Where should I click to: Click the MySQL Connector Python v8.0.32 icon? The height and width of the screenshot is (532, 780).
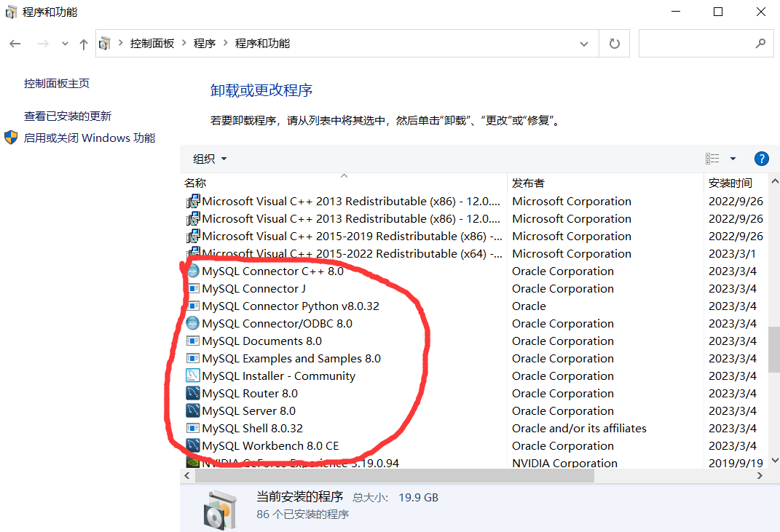pyautogui.click(x=193, y=306)
